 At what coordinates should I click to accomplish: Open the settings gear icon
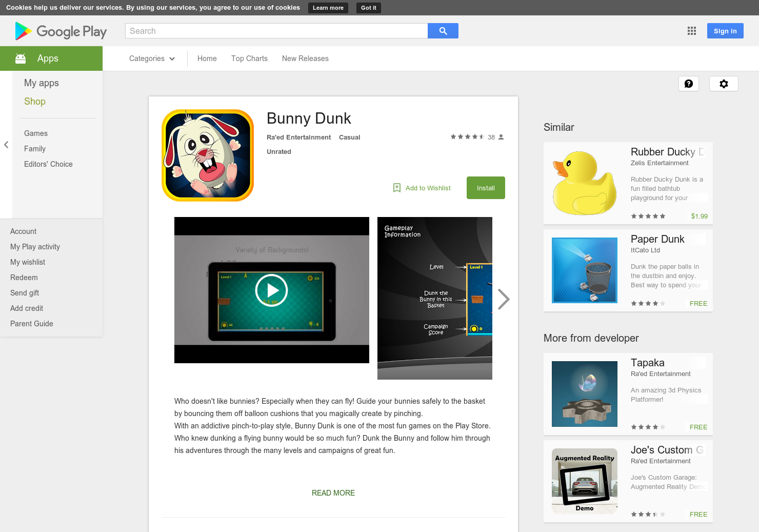pyautogui.click(x=724, y=83)
